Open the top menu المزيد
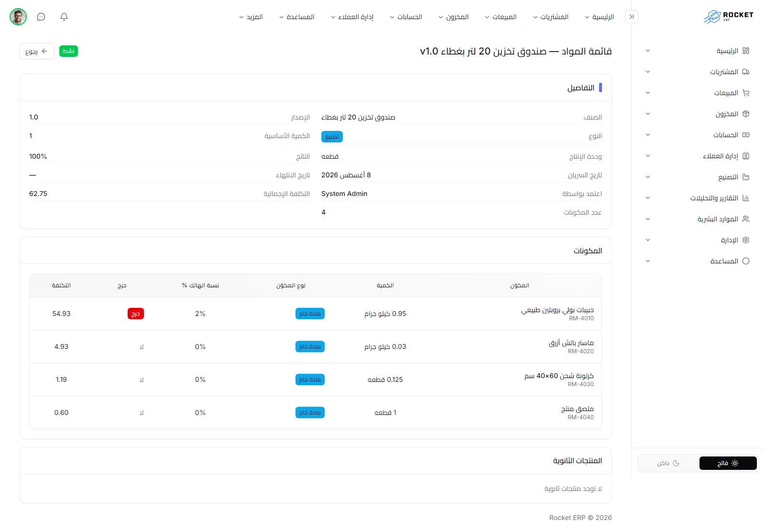Image resolution: width=765 pixels, height=532 pixels. pyautogui.click(x=251, y=17)
